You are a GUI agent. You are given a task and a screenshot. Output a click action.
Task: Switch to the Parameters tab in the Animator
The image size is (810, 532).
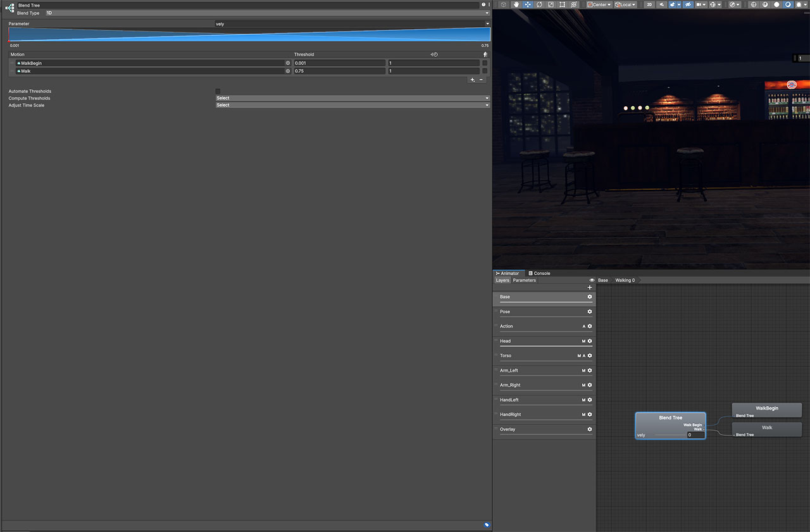tap(524, 280)
